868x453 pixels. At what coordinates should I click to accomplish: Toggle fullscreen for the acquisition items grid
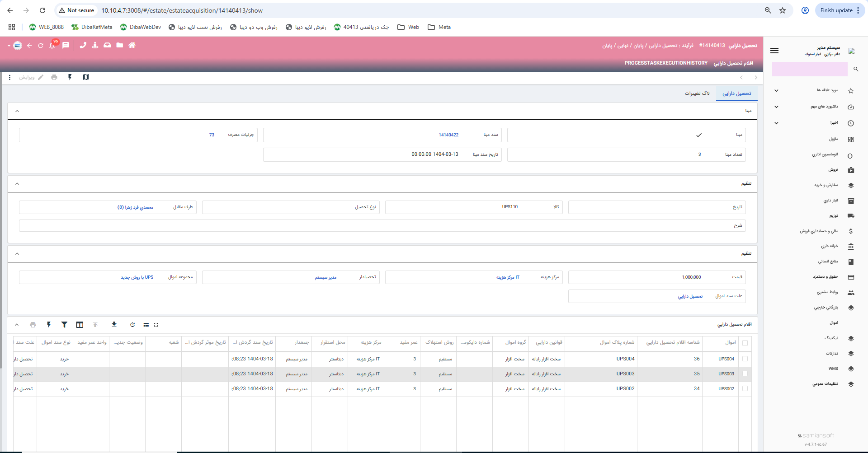[156, 325]
